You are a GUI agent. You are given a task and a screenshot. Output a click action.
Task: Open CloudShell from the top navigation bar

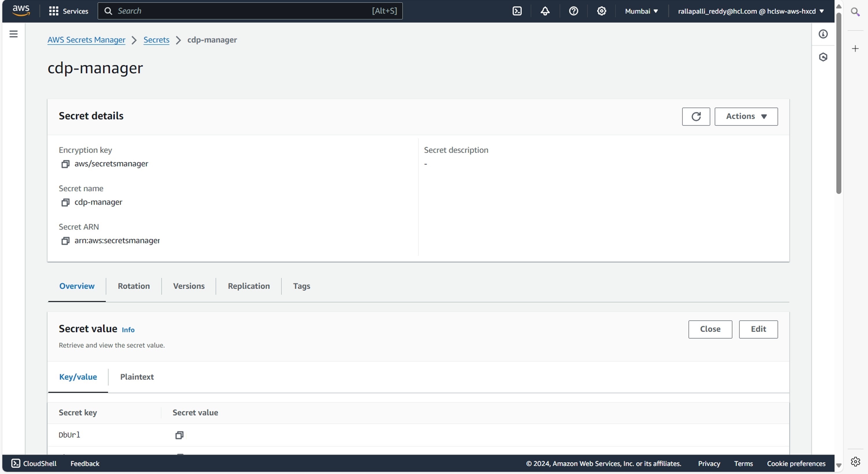[x=517, y=11]
